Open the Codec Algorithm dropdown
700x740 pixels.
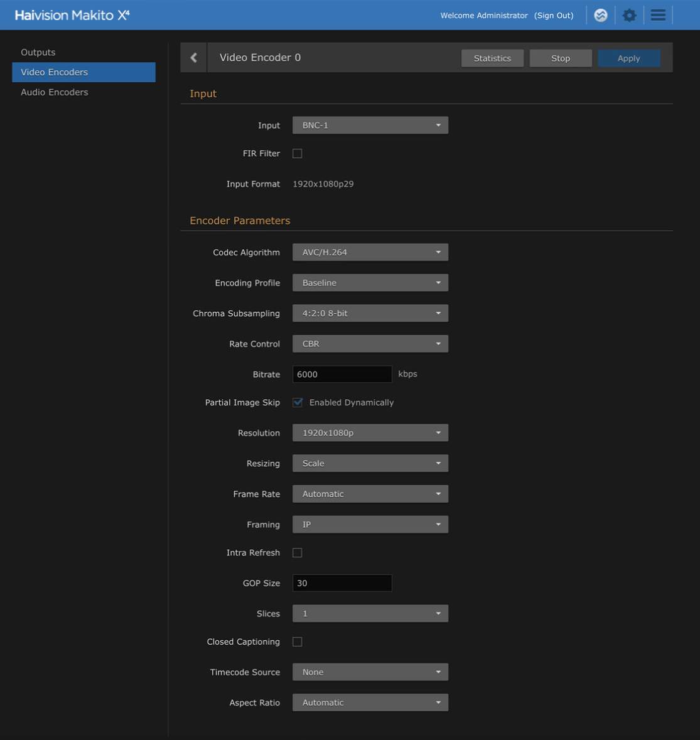(x=370, y=252)
